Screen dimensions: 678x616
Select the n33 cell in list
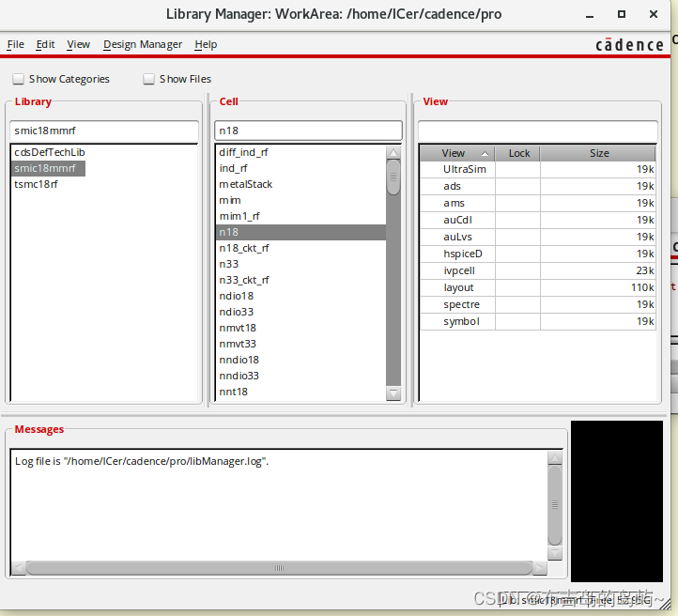point(229,264)
